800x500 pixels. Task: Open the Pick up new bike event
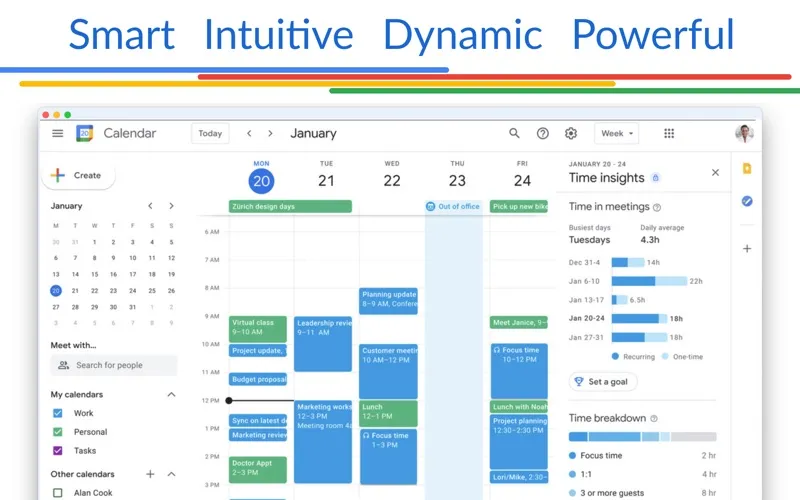tap(519, 206)
